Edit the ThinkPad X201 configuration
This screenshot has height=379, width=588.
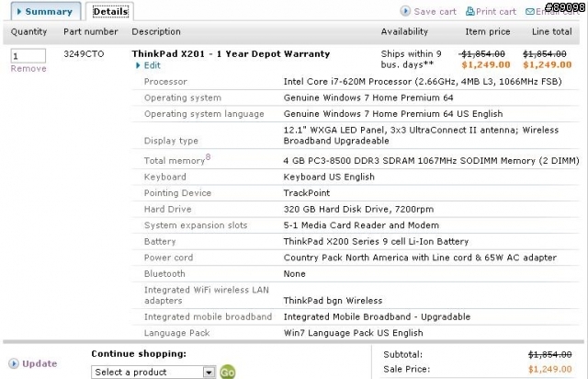[x=152, y=65]
